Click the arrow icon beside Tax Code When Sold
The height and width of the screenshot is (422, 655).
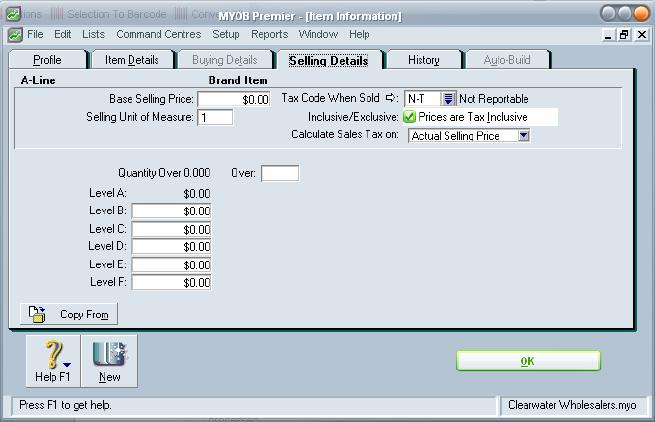pyautogui.click(x=390, y=98)
